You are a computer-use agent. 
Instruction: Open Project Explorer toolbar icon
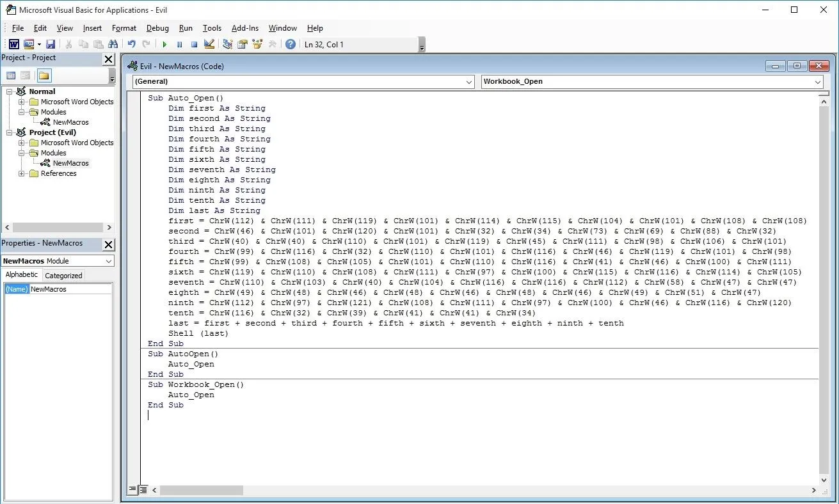click(227, 44)
